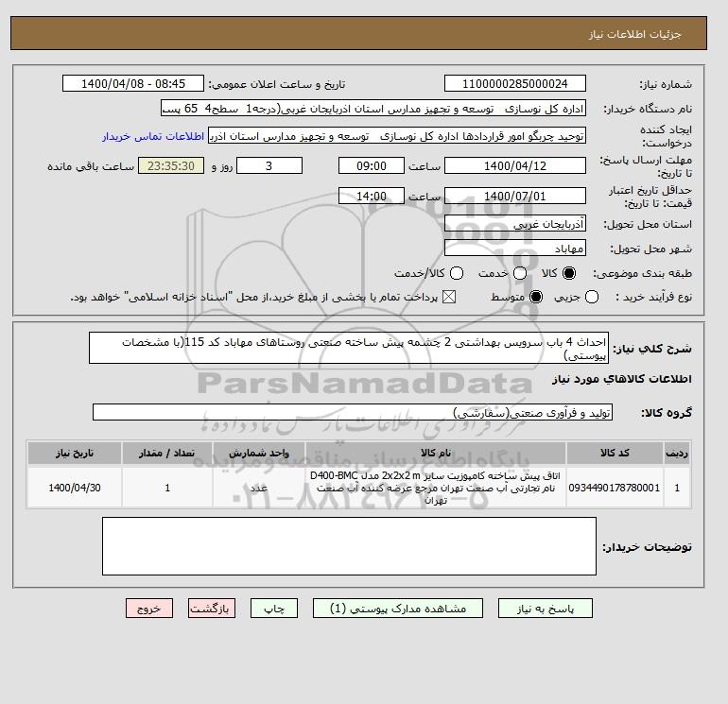Select the جزیی purchase type radio
Viewport: 728px width, 704px height.
592,297
